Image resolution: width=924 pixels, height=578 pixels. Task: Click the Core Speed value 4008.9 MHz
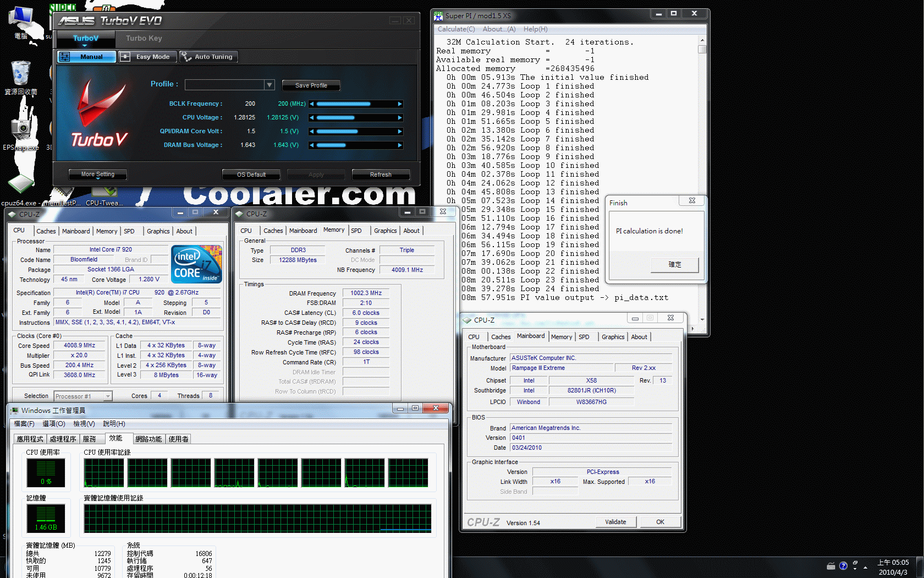[x=79, y=346]
